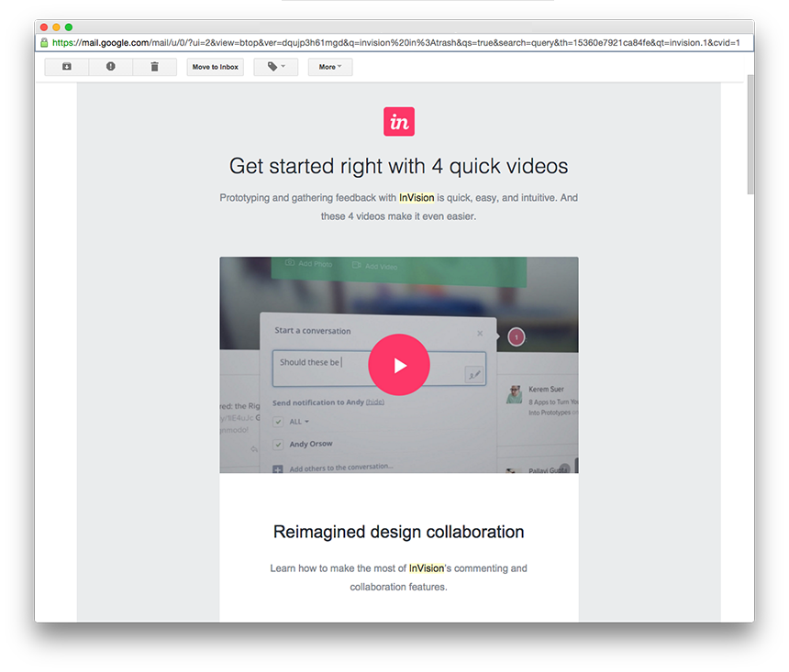Click the Andy Orsow checkbox in thumbnail

(278, 444)
